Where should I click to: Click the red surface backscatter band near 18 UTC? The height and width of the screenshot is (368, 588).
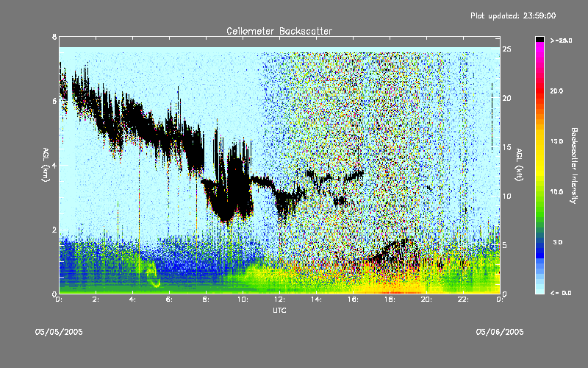pos(399,291)
